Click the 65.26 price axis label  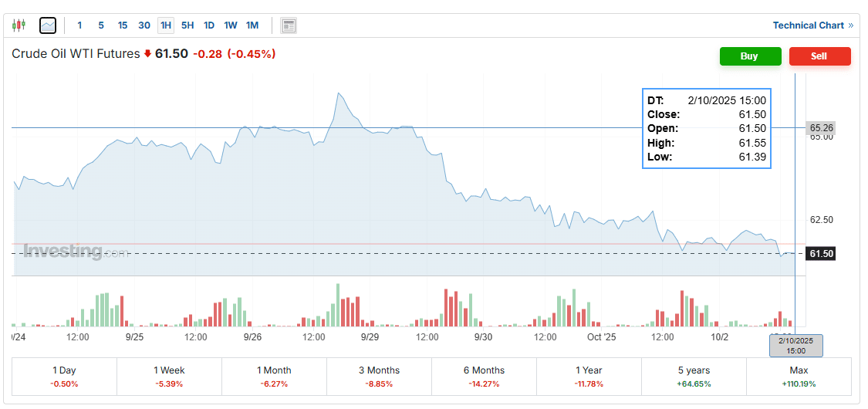[822, 127]
